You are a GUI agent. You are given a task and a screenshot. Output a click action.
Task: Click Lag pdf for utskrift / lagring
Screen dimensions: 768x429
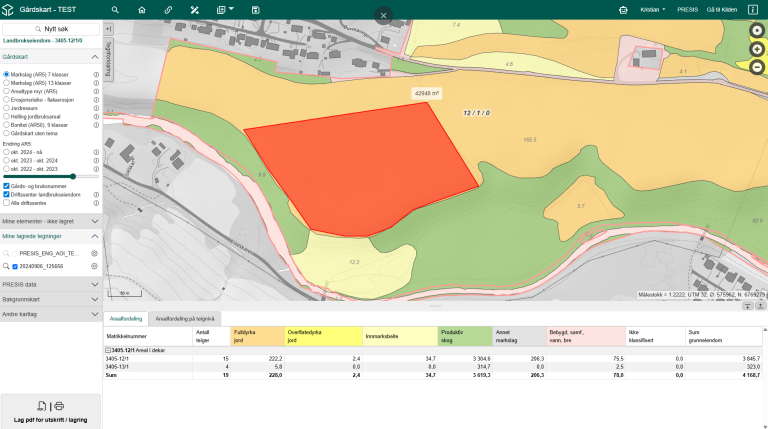click(x=50, y=411)
